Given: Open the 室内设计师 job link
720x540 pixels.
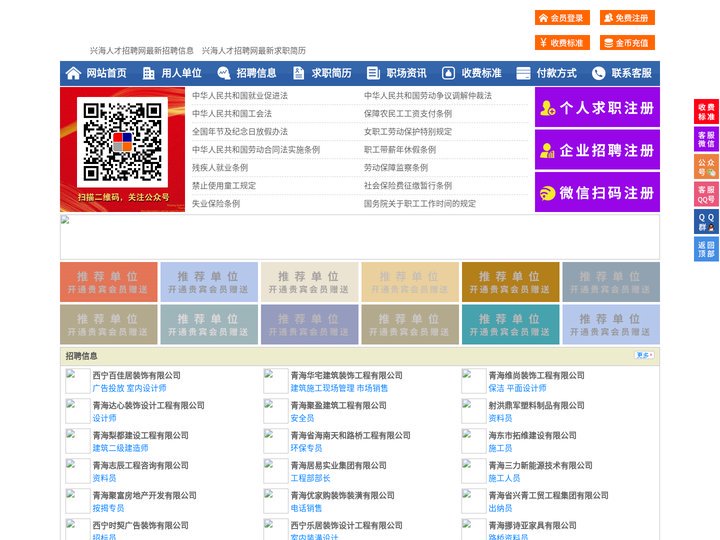Looking at the screenshot, I should pyautogui.click(x=146, y=388).
